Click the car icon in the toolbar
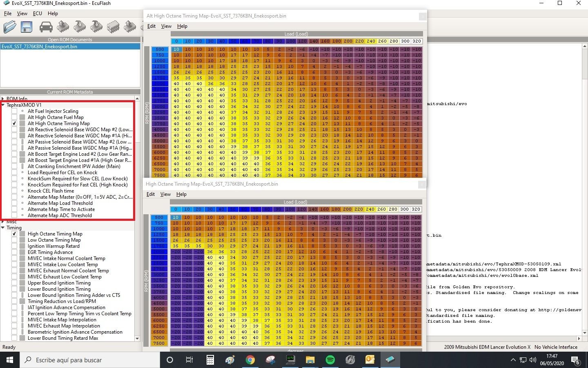 tap(46, 27)
